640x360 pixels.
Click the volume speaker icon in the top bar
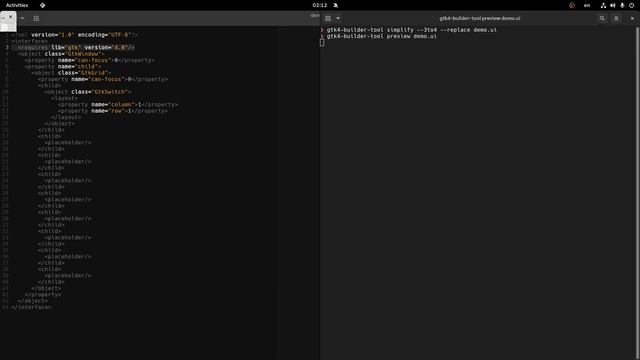613,5
